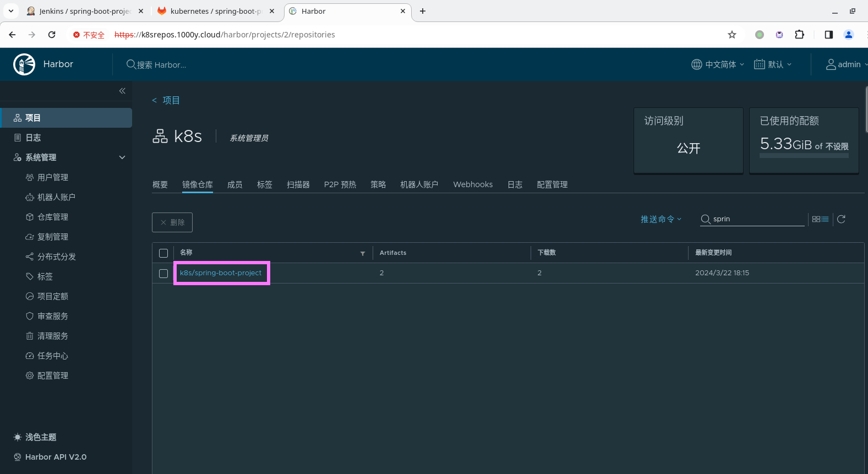Click the search magnifier in Harbor header

tap(131, 64)
